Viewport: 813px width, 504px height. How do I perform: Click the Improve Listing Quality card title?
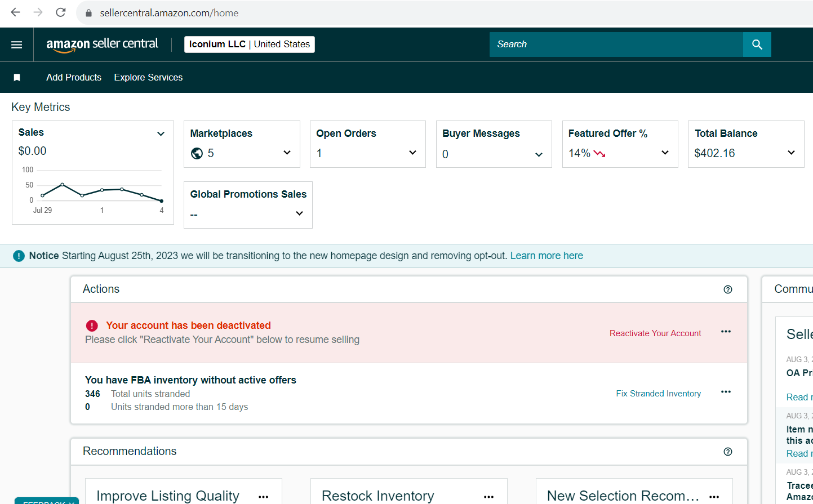(x=168, y=496)
